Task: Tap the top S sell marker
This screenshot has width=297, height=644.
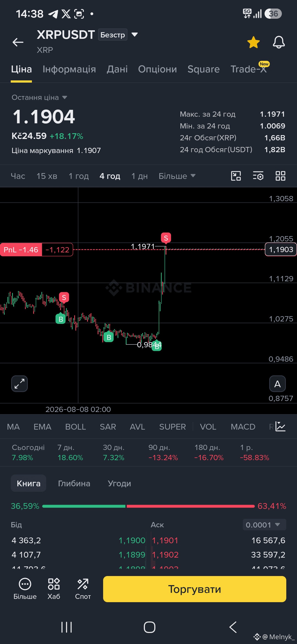Action: click(x=166, y=238)
